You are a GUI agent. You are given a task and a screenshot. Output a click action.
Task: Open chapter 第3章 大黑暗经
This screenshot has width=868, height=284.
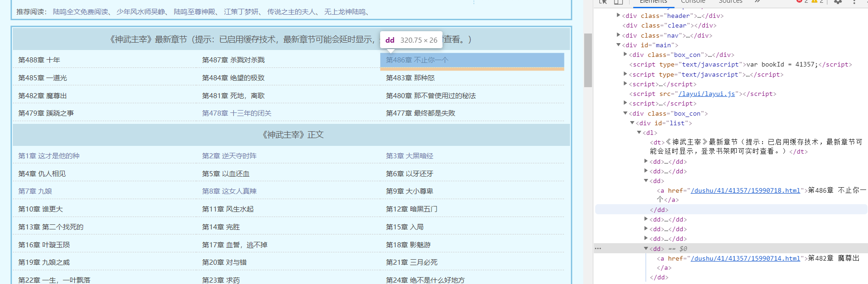pyautogui.click(x=409, y=156)
